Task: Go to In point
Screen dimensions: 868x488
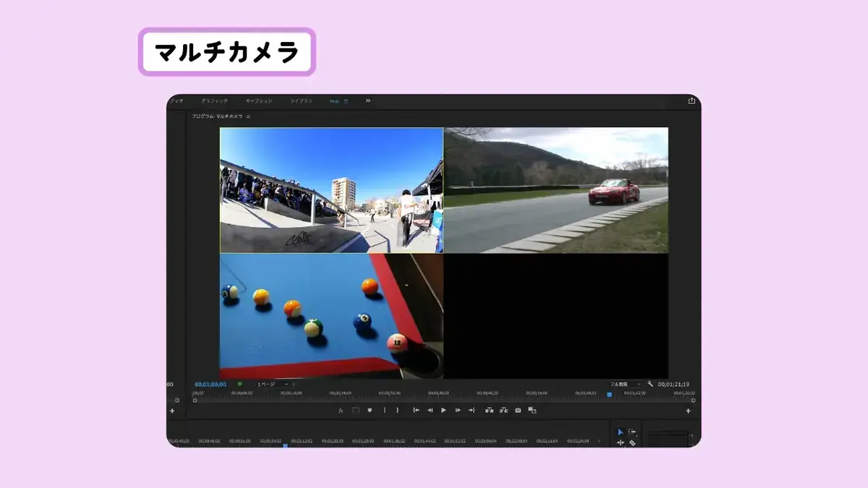Action: tap(416, 410)
